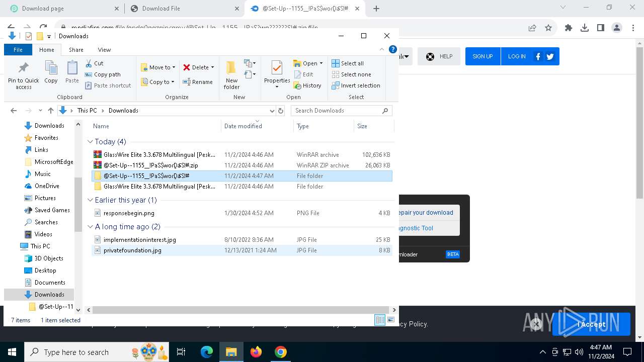Open Chrome extensions puzzle icon
This screenshot has height=362, width=644.
(569, 28)
